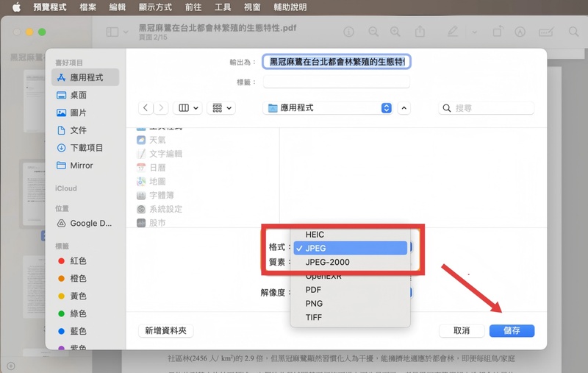Open the 檔案 menu in menu bar
588x373 pixels.
click(x=87, y=7)
